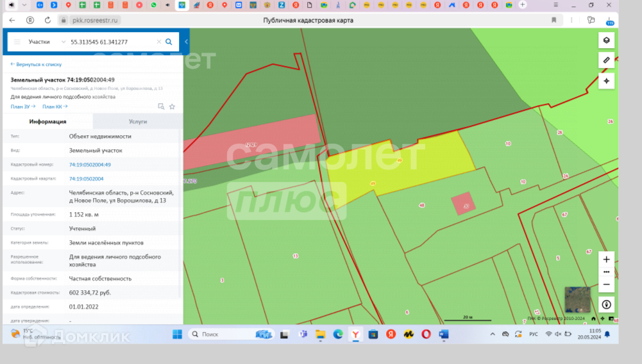Switch to the Информация tab
642x364 pixels.
47,122
